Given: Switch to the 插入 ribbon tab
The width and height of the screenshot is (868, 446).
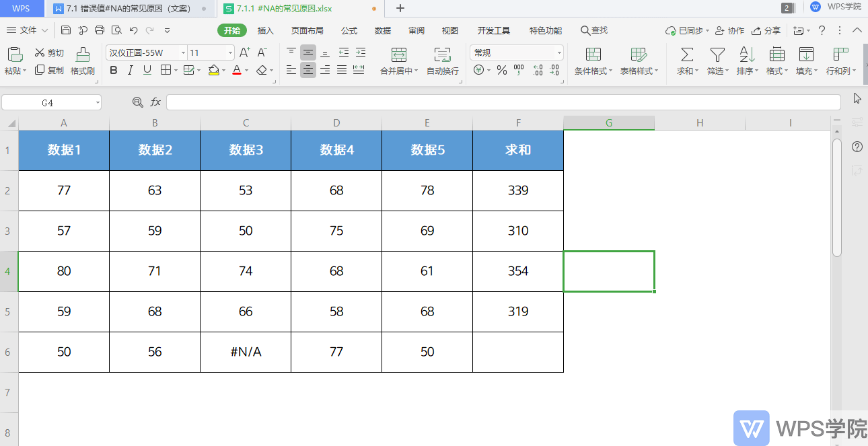Looking at the screenshot, I should coord(266,30).
